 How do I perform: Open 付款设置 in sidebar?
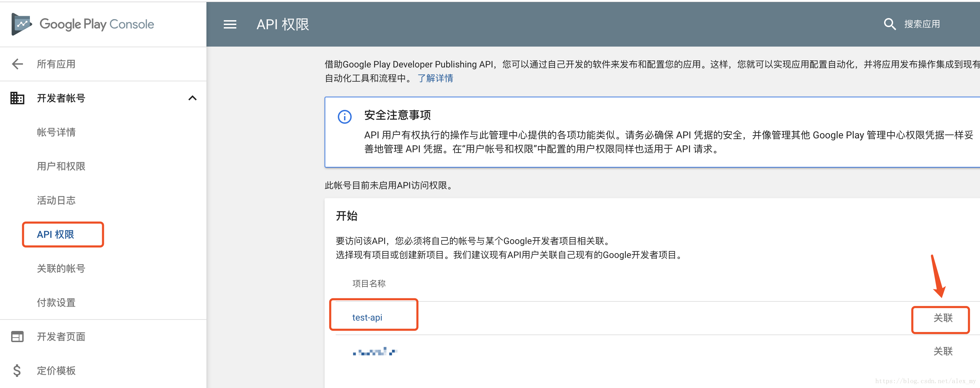click(56, 303)
